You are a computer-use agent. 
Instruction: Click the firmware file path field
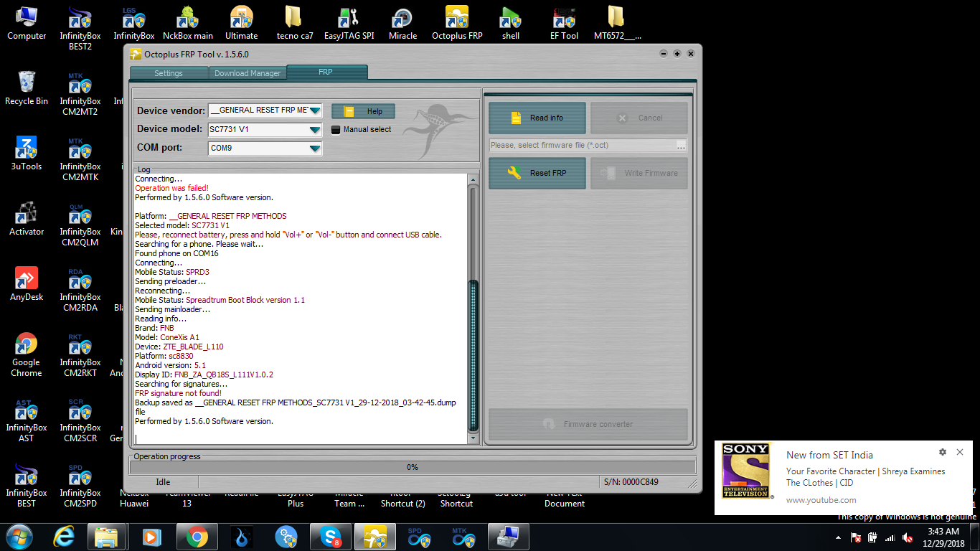582,145
